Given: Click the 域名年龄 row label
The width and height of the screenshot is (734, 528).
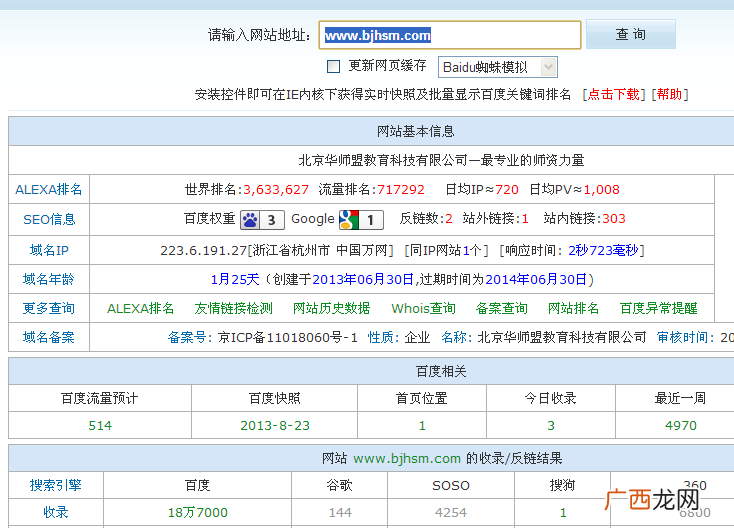Looking at the screenshot, I should coord(49,279).
